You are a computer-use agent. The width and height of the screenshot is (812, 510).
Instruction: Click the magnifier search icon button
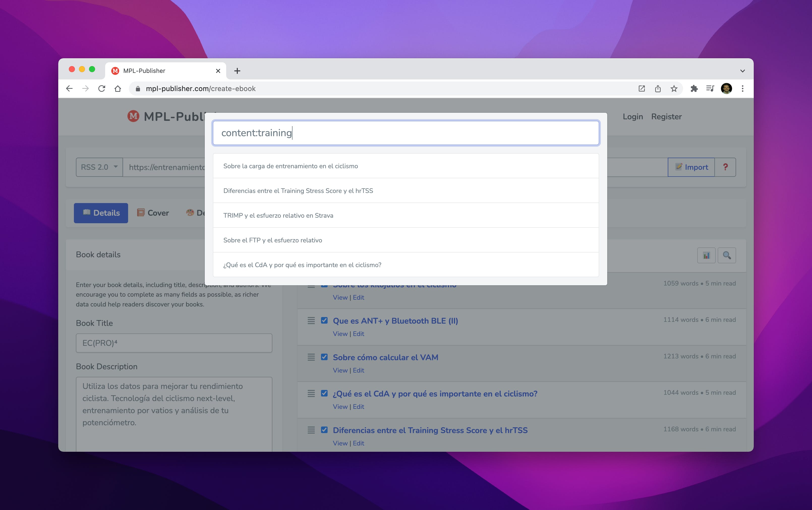pyautogui.click(x=726, y=255)
